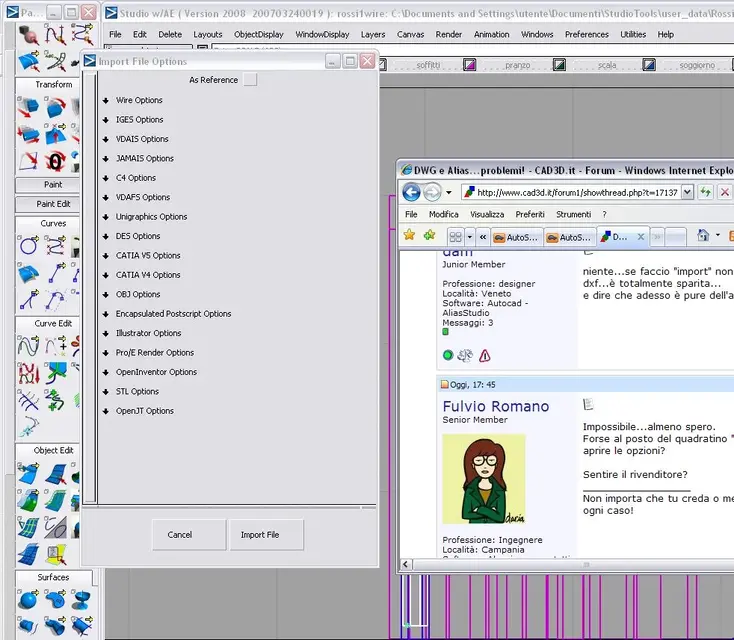Select the surface grid patch tool under Object Edit

coord(29,527)
